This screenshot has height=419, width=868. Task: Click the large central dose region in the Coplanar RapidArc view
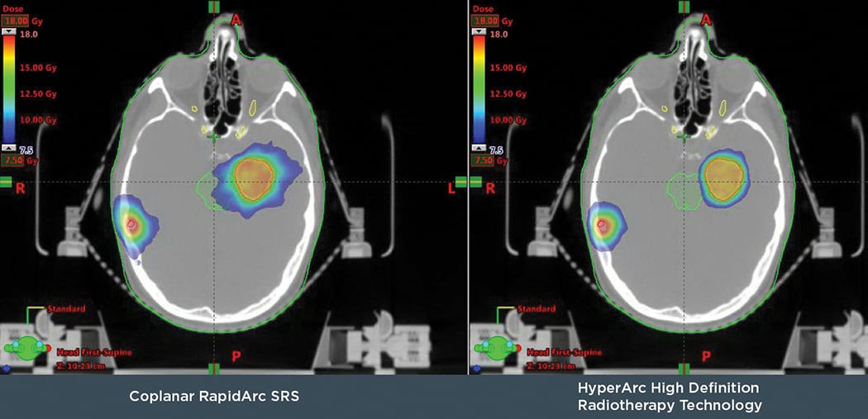click(x=255, y=179)
